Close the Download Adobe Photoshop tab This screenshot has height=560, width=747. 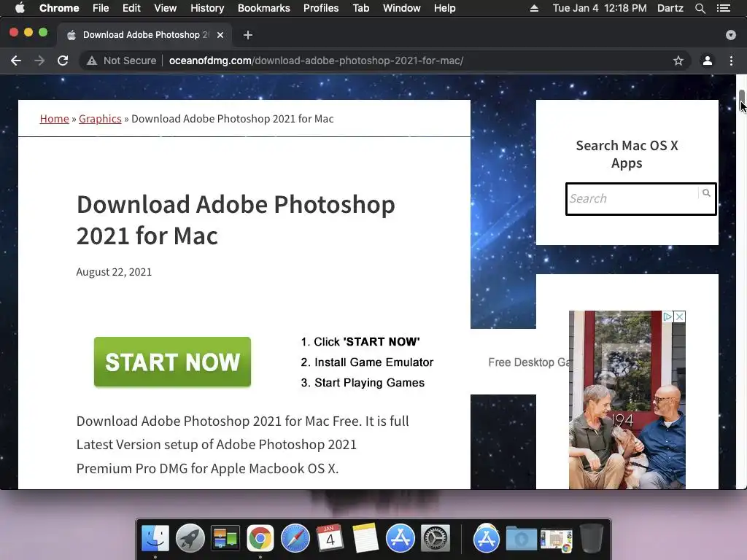tap(220, 35)
